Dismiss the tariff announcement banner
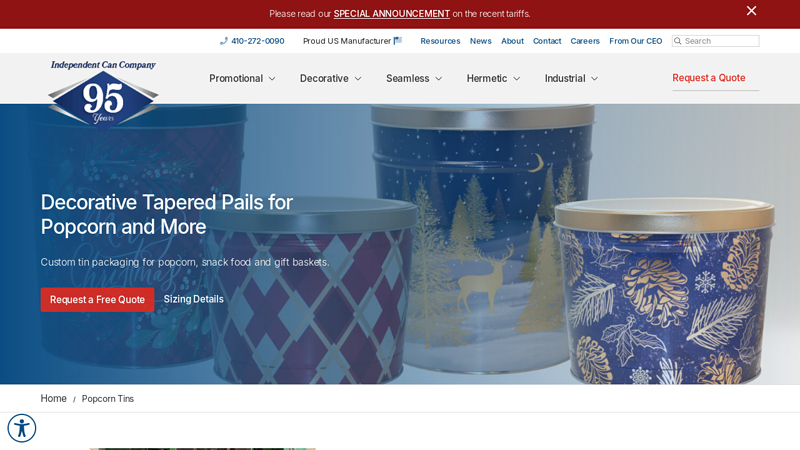 point(751,11)
